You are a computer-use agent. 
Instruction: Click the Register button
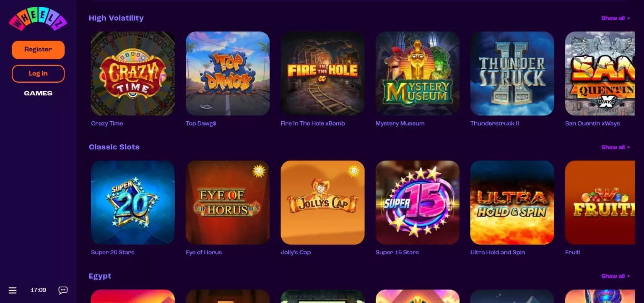38,50
